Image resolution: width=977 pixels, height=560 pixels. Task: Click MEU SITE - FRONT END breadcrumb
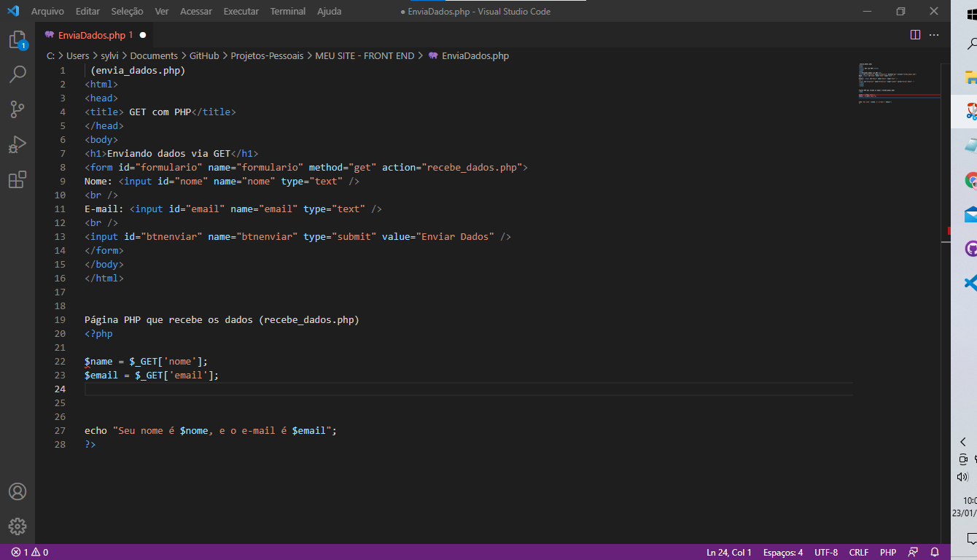click(x=365, y=55)
